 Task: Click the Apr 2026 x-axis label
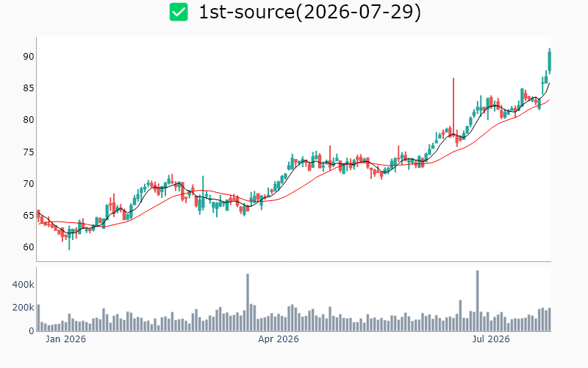(279, 339)
